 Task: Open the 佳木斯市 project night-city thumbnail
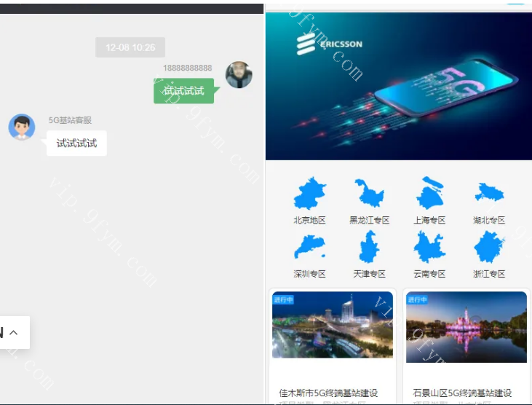[333, 325]
